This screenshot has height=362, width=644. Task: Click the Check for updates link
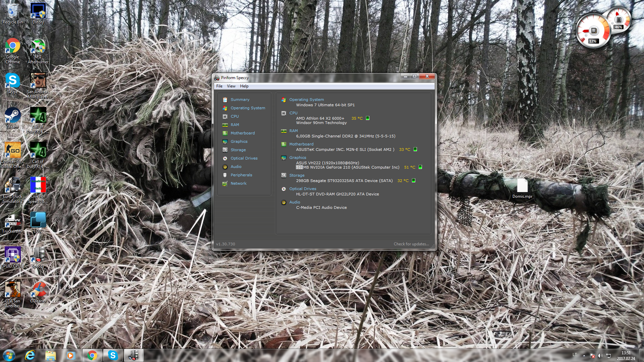pos(411,244)
